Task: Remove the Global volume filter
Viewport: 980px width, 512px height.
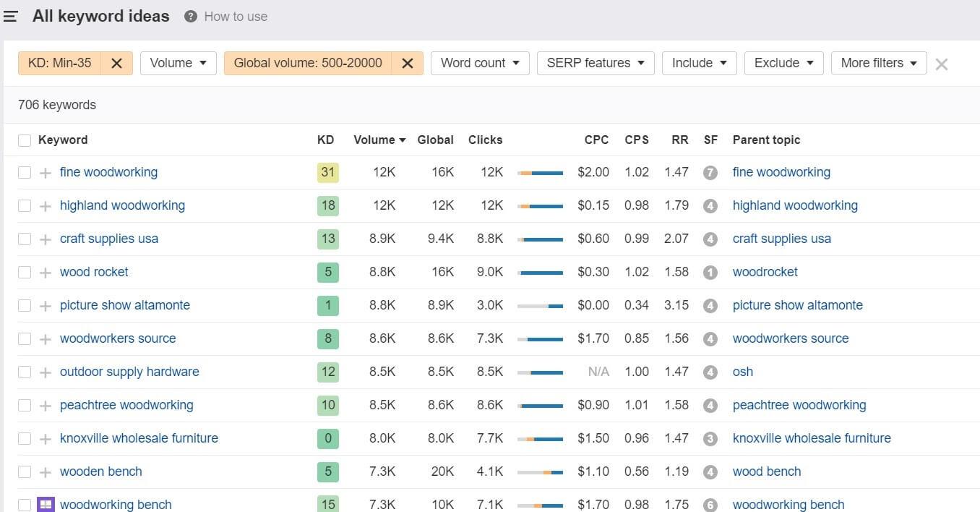Action: (408, 63)
